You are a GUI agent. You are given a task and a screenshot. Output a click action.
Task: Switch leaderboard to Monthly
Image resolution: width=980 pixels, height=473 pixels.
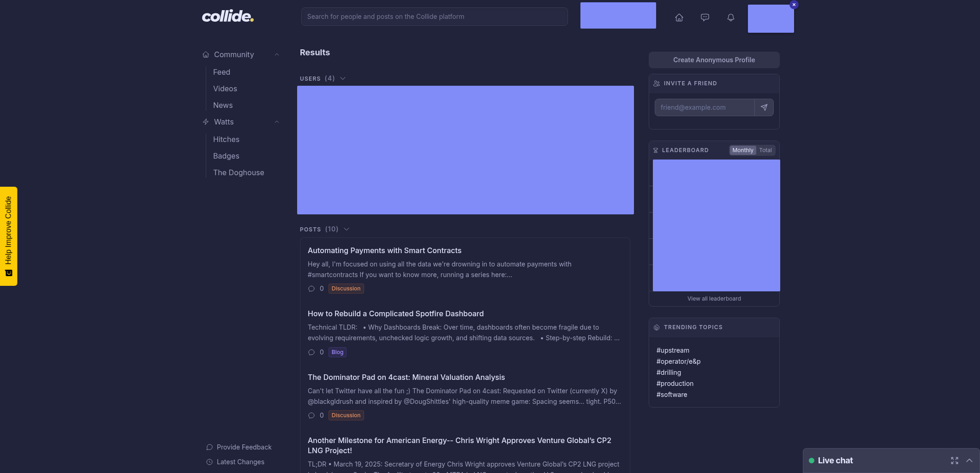742,150
